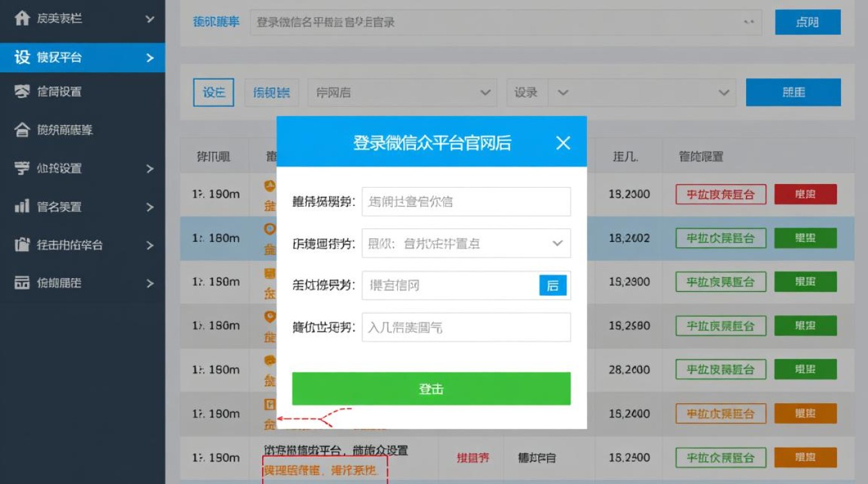The width and height of the screenshot is (868, 484).
Task: Click the bar chart statistics icon
Action: coord(21,207)
